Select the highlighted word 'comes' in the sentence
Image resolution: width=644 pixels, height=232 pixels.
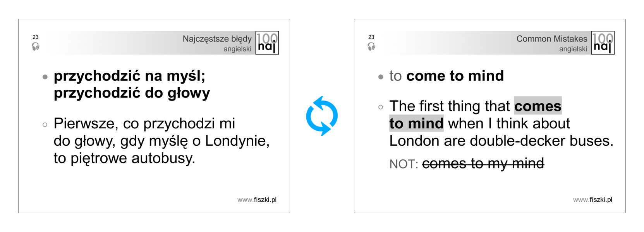click(x=538, y=106)
